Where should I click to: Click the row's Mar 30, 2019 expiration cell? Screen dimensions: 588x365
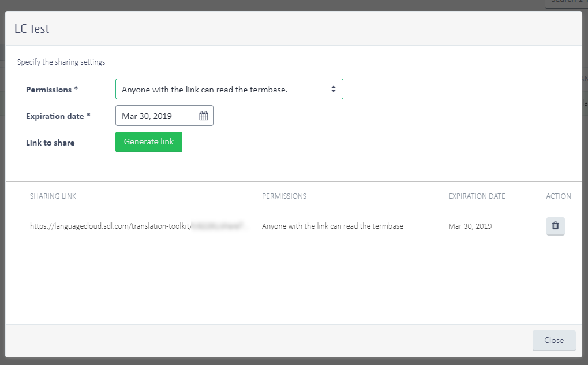tap(470, 226)
